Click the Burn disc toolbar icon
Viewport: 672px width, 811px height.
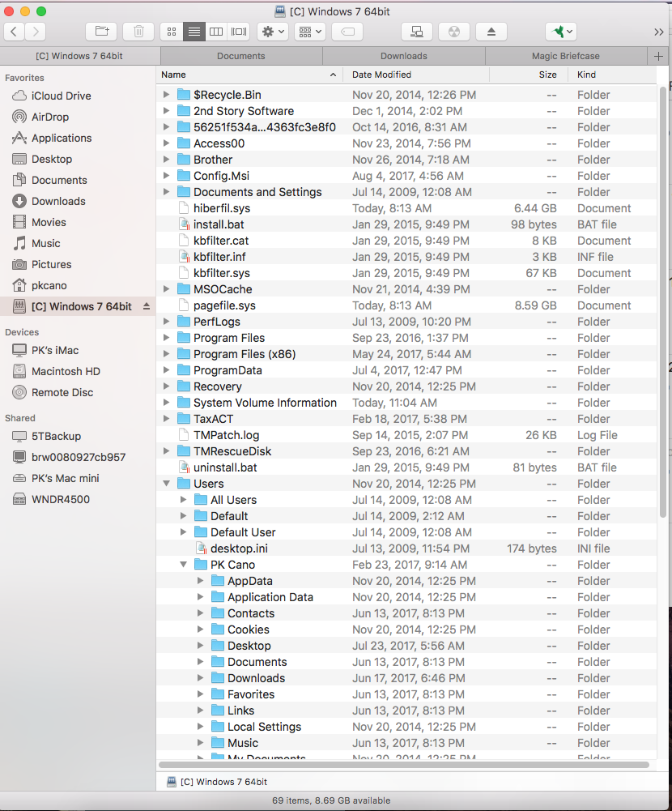click(454, 32)
